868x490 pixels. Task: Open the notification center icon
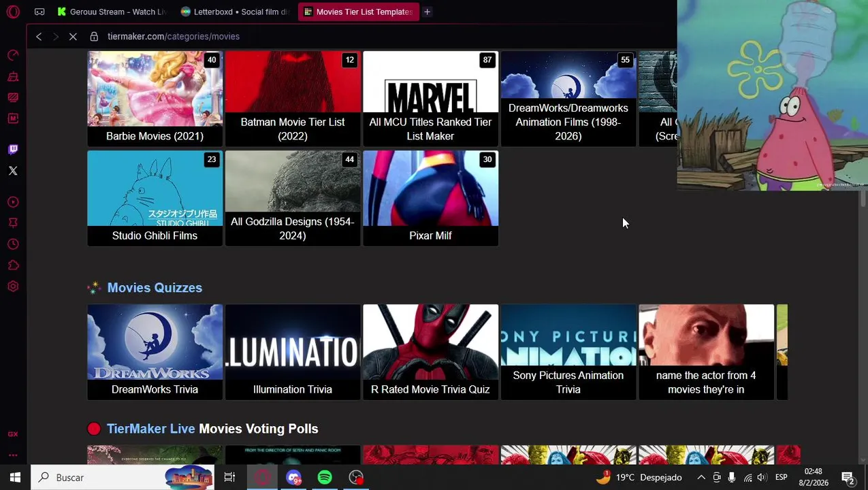click(848, 478)
